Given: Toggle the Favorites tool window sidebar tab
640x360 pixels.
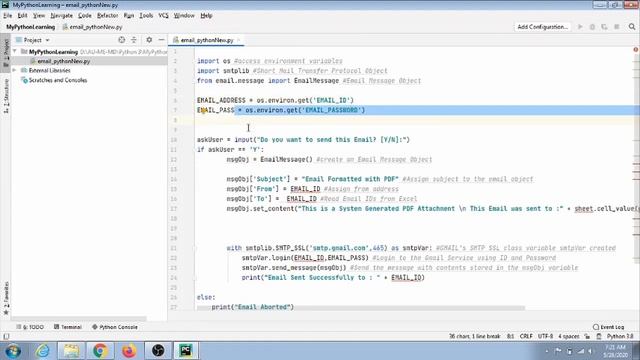Looking at the screenshot, I should (x=6, y=299).
